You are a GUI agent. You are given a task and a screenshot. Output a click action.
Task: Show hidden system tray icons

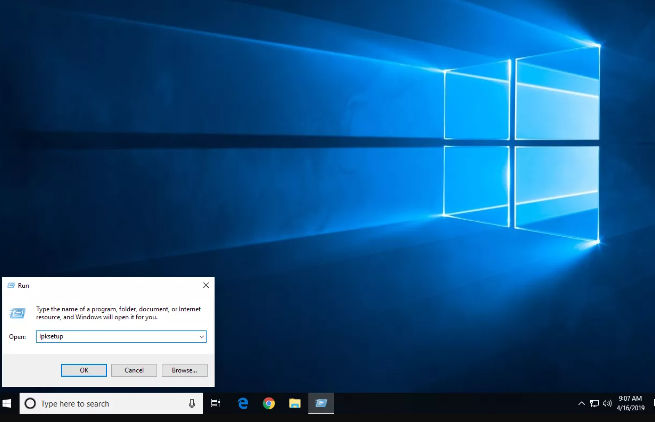pyautogui.click(x=581, y=404)
